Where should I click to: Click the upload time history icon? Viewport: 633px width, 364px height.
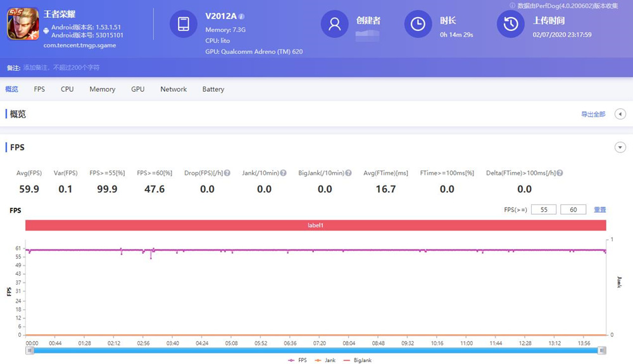510,24
